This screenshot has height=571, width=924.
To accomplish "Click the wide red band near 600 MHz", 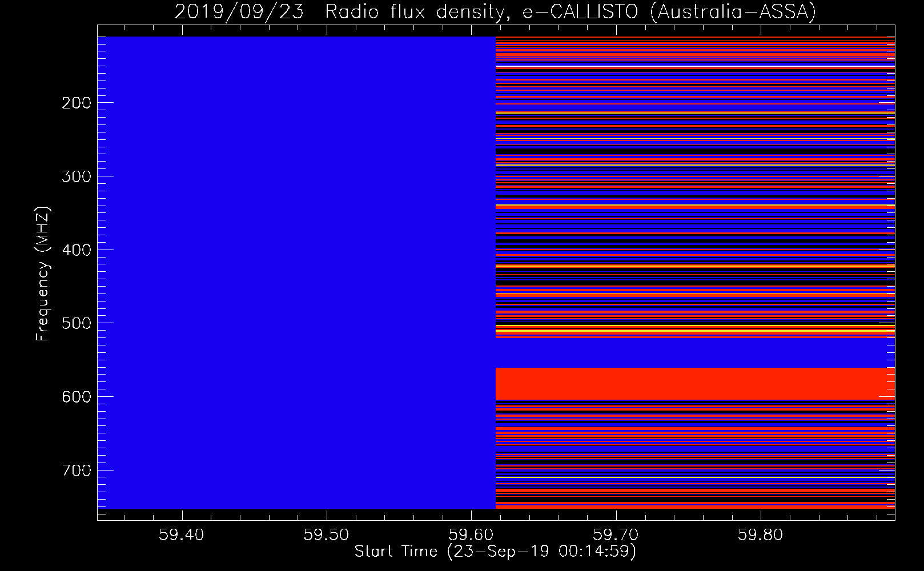I will point(695,384).
